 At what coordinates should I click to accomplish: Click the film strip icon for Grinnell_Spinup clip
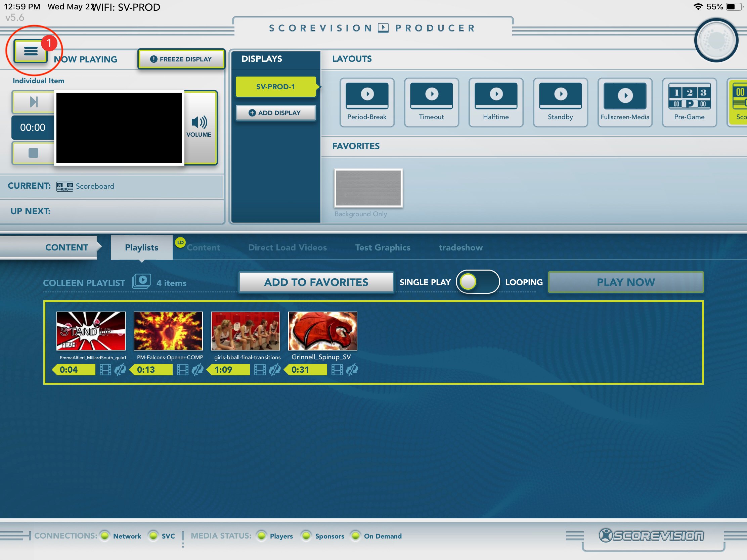pos(337,370)
